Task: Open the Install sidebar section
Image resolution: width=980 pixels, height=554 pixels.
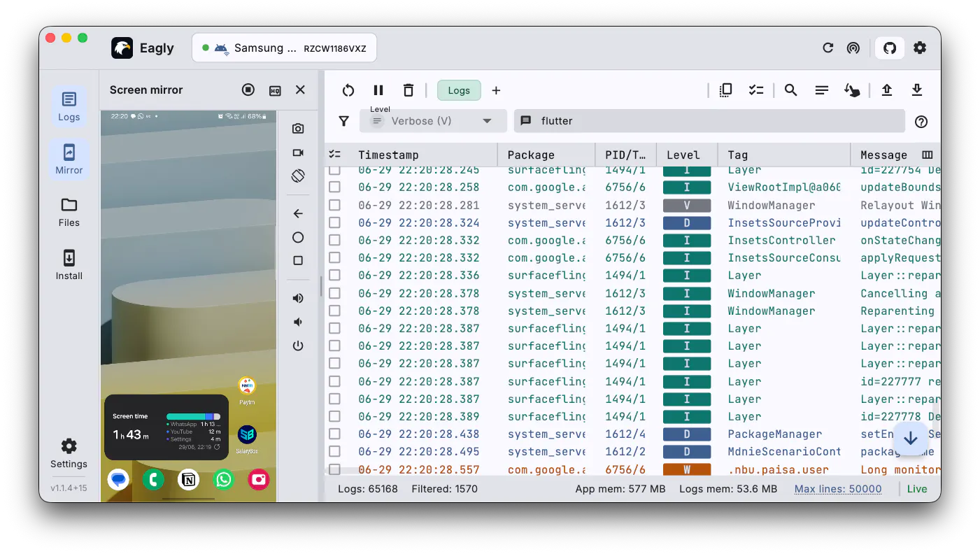Action: (x=69, y=265)
